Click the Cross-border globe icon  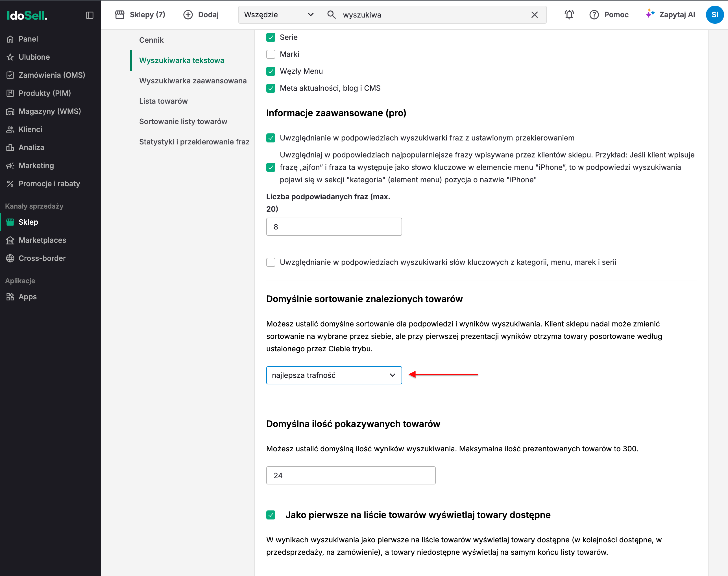(x=10, y=258)
